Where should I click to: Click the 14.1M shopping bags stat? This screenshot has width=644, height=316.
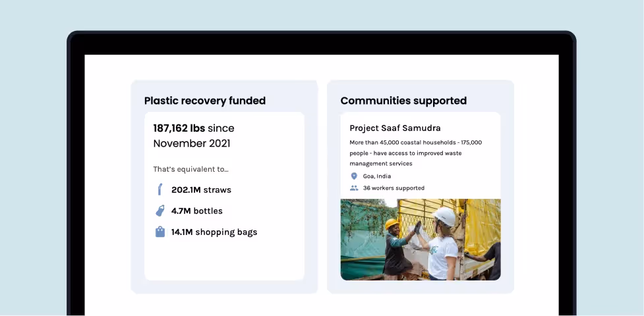coord(214,232)
